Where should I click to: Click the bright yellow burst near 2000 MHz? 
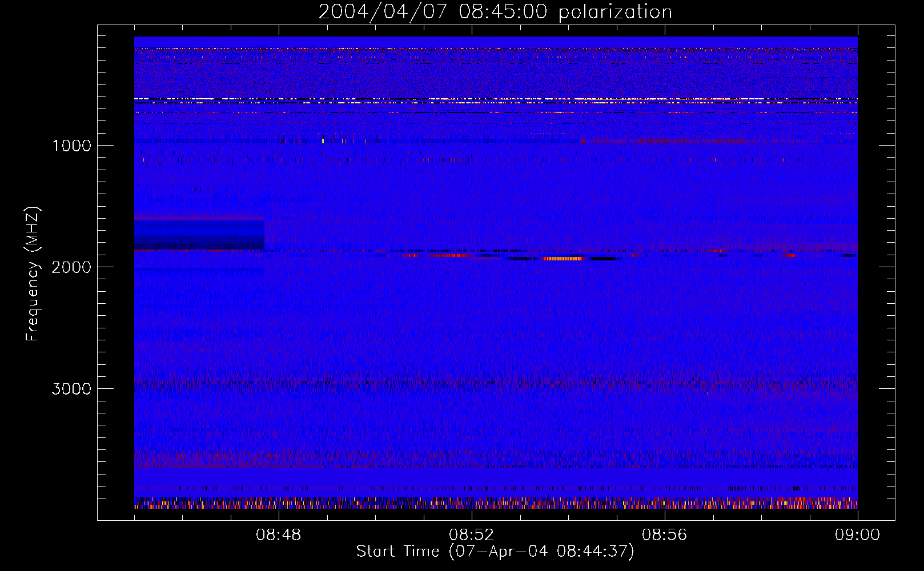[564, 259]
